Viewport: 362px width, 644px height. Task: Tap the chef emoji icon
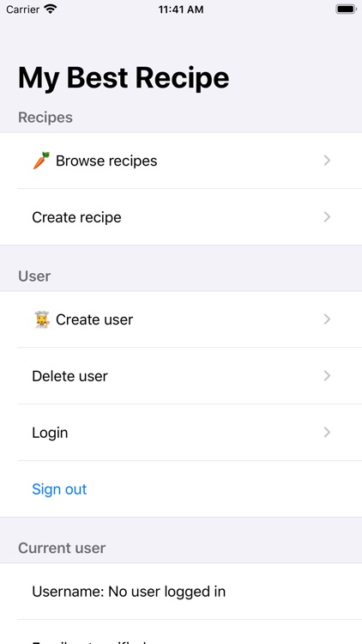41,319
